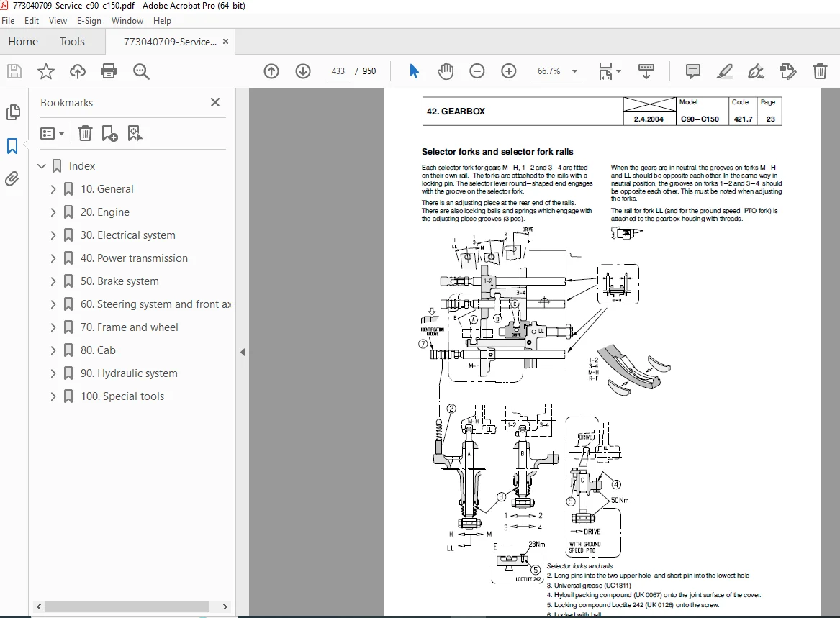Select the highlight text pen tool
840x618 pixels.
[724, 71]
